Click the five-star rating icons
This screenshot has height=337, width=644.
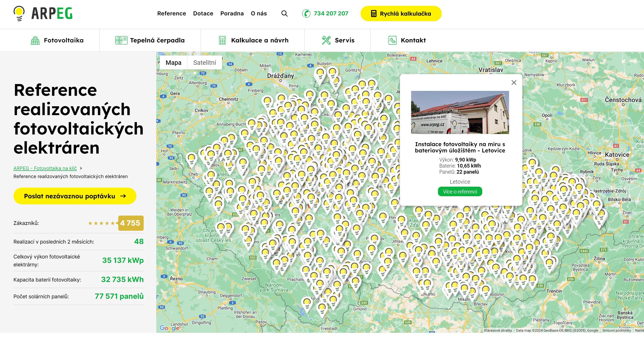101,223
